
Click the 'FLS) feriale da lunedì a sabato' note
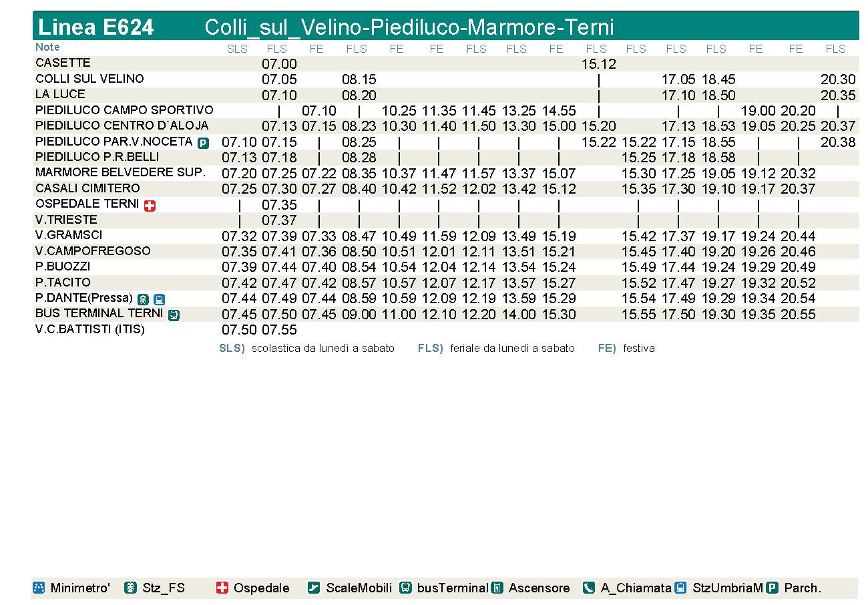coord(496,348)
